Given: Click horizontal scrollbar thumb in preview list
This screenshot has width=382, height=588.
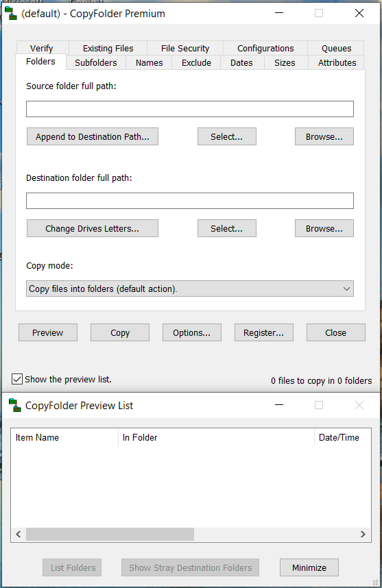Looking at the screenshot, I should 110,534.
